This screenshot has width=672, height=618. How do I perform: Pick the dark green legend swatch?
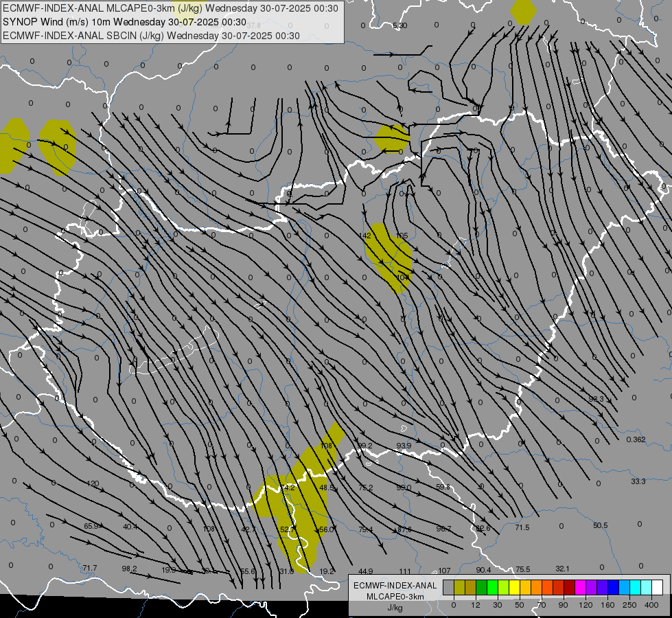[482, 587]
